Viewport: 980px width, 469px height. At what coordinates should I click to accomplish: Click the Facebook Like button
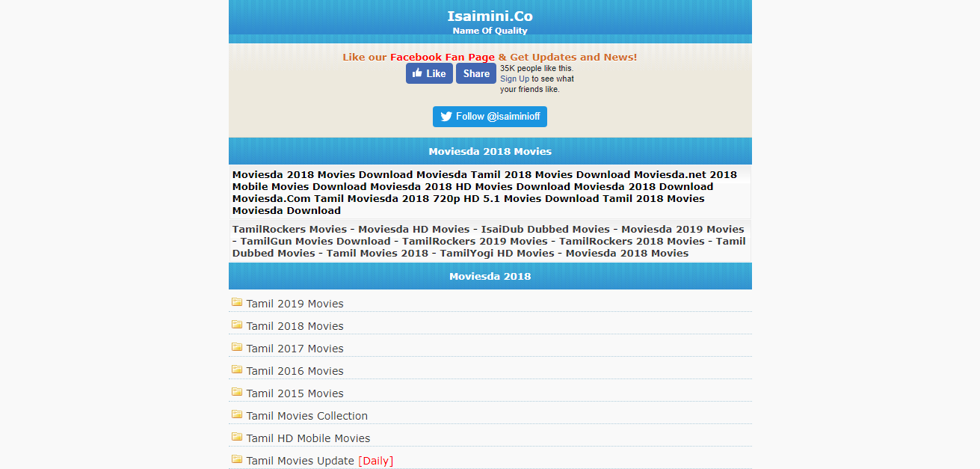point(429,73)
